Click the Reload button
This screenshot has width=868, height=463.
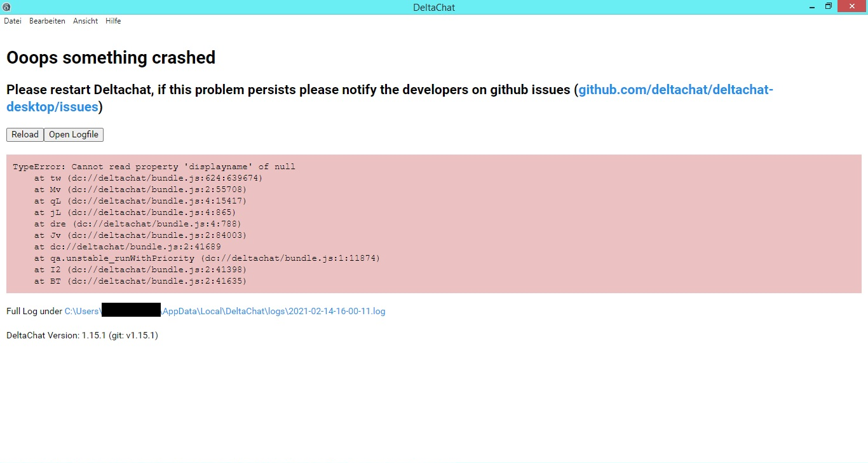pos(25,135)
